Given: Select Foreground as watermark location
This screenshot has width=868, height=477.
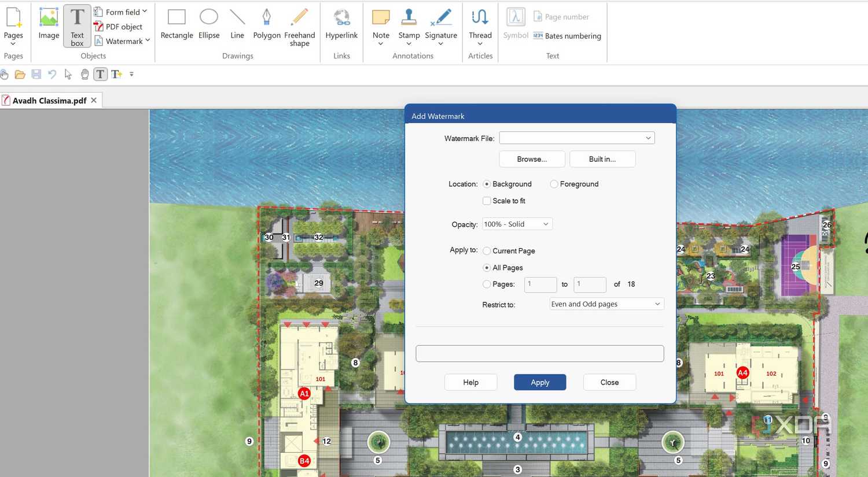Looking at the screenshot, I should pyautogui.click(x=554, y=184).
